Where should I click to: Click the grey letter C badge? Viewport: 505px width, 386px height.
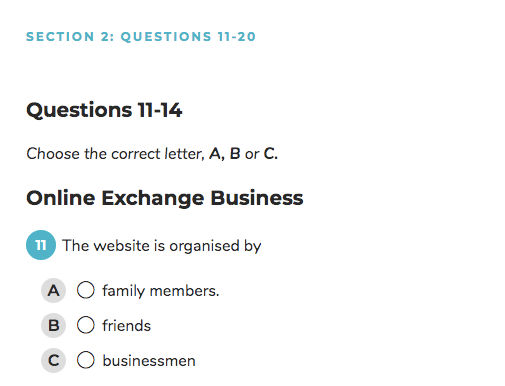click(x=53, y=360)
